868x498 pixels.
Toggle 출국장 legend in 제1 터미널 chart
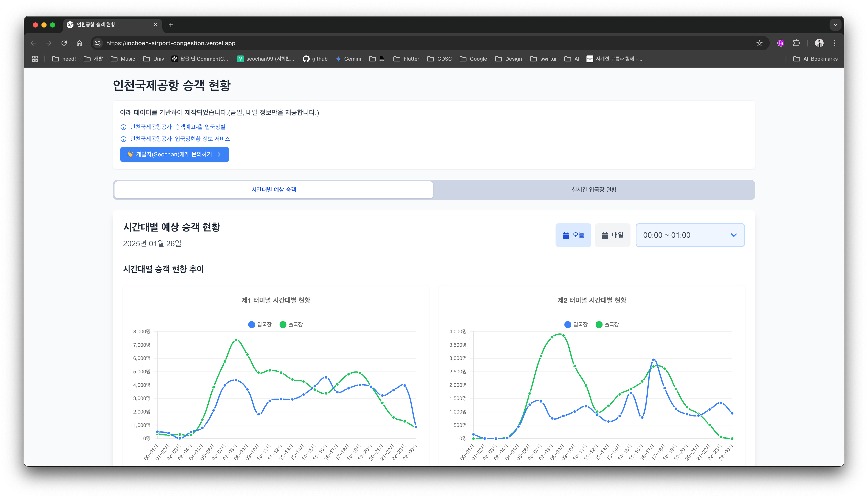tap(291, 324)
